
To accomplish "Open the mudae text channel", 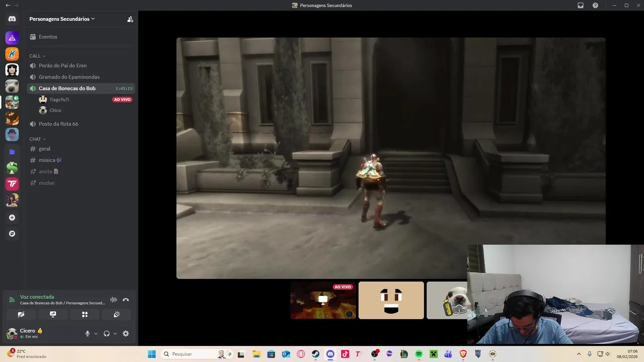I will pos(81,183).
